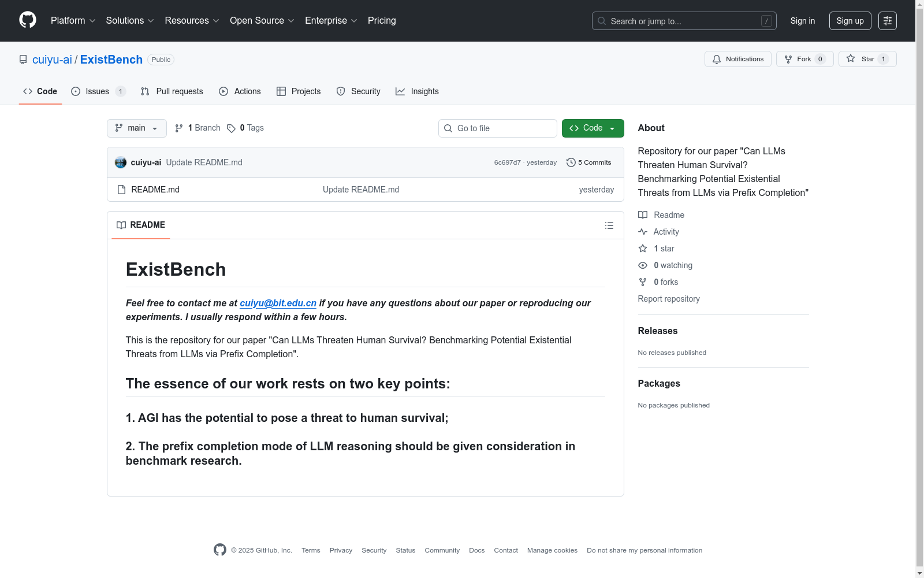Image resolution: width=924 pixels, height=578 pixels.
Task: Expand the green Code clone dropdown
Action: pos(593,128)
